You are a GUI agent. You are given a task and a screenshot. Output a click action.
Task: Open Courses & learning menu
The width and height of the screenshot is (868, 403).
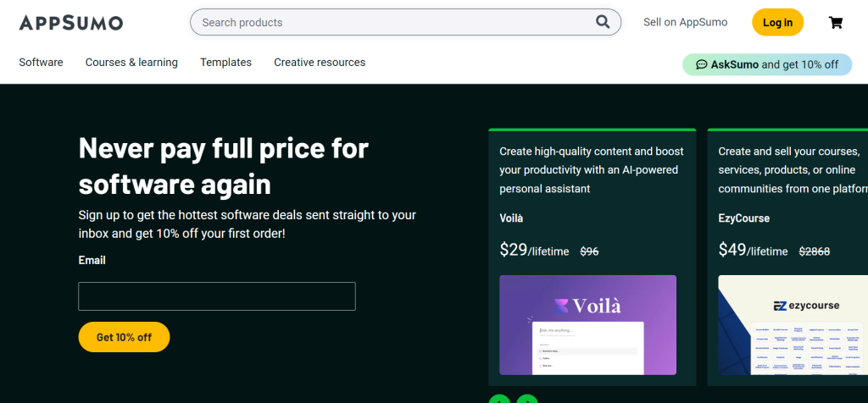coord(131,63)
